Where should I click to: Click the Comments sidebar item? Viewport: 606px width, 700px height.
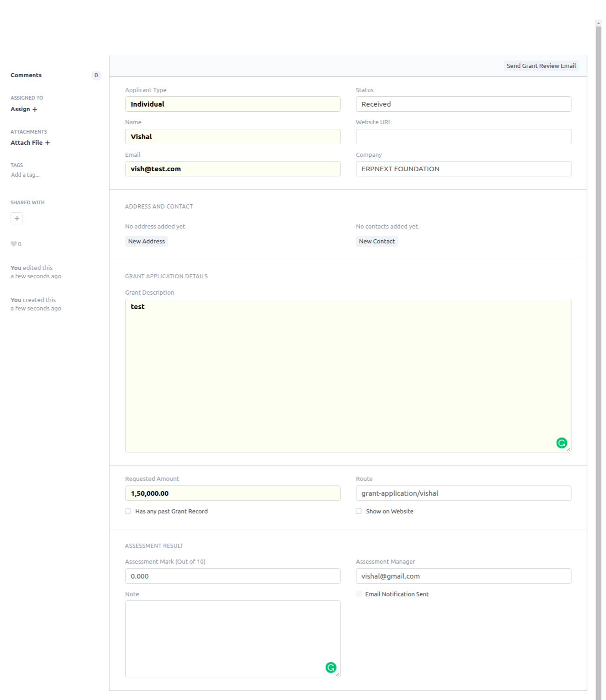(x=26, y=75)
